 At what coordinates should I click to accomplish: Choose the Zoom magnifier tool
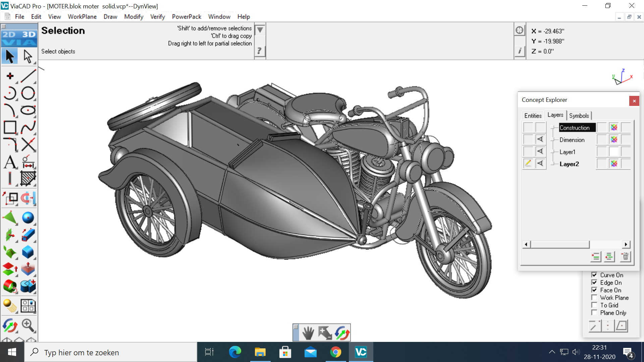pos(28,325)
